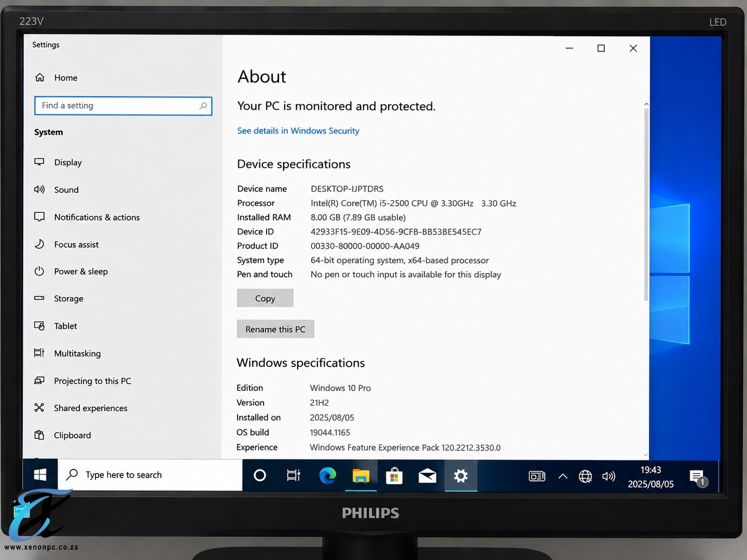The image size is (747, 560).
Task: Click the News and interests tray icon
Action: pyautogui.click(x=537, y=476)
